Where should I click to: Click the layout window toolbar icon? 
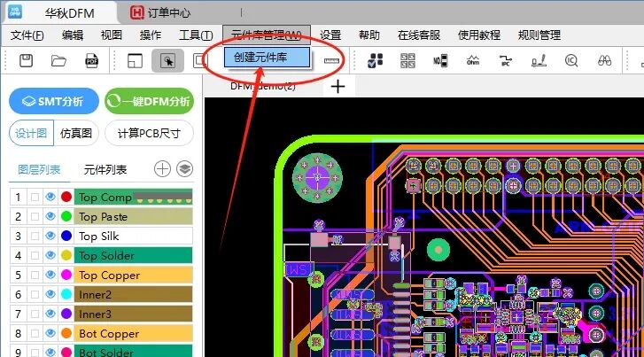tap(136, 61)
